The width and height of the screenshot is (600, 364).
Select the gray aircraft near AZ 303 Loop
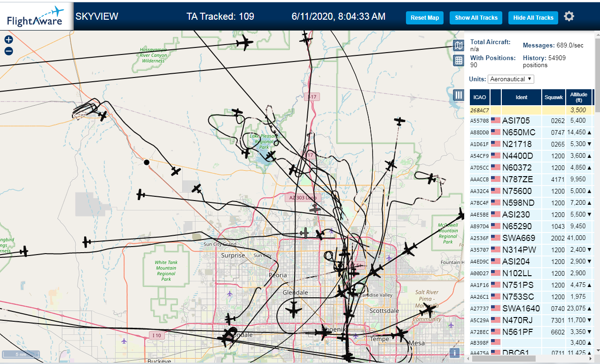click(x=315, y=208)
